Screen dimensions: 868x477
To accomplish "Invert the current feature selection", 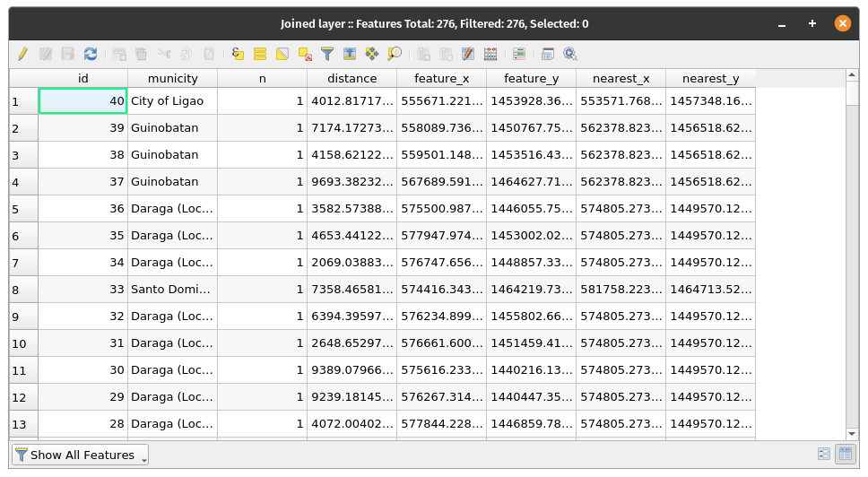I will tap(282, 54).
